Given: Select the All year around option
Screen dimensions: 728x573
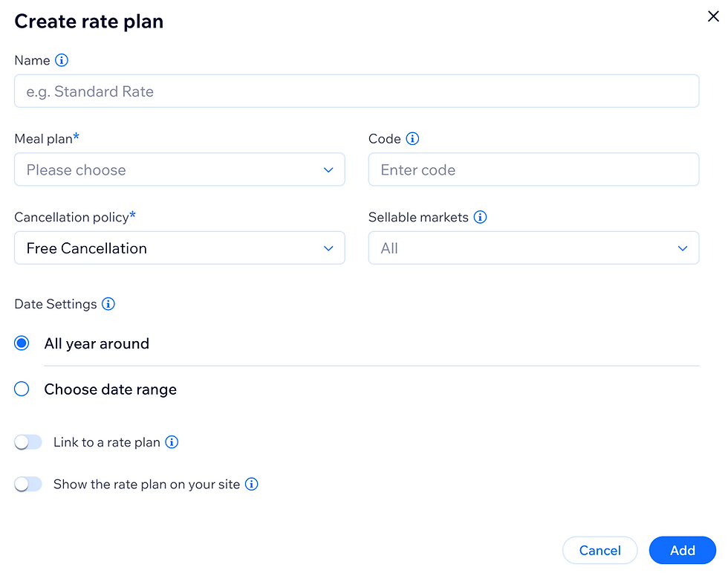Looking at the screenshot, I should pos(22,343).
